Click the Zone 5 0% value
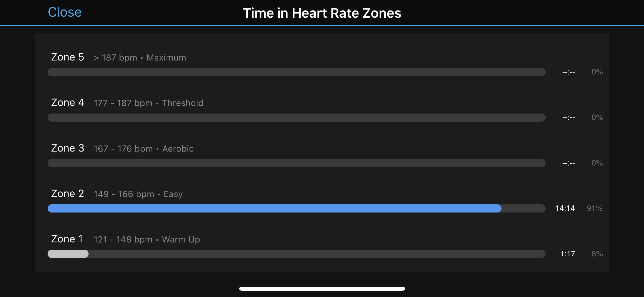The height and width of the screenshot is (297, 644). pos(597,72)
